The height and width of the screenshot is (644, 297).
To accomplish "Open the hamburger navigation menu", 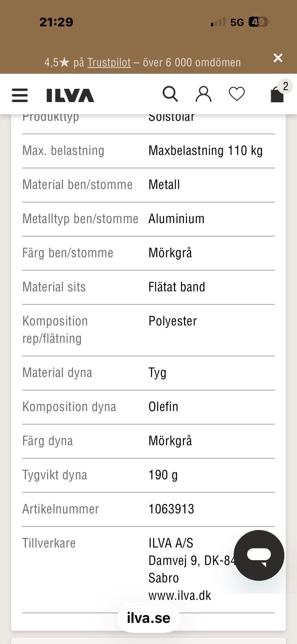I will tap(20, 95).
